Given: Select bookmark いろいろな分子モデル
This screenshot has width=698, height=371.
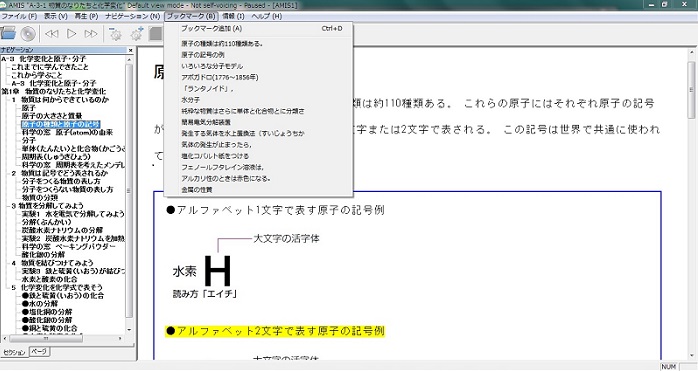Looking at the screenshot, I should point(259,66).
